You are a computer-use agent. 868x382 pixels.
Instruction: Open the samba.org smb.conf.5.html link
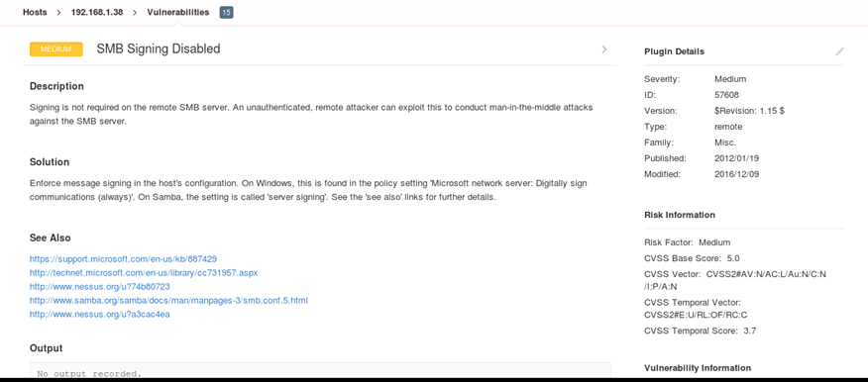[x=168, y=301]
